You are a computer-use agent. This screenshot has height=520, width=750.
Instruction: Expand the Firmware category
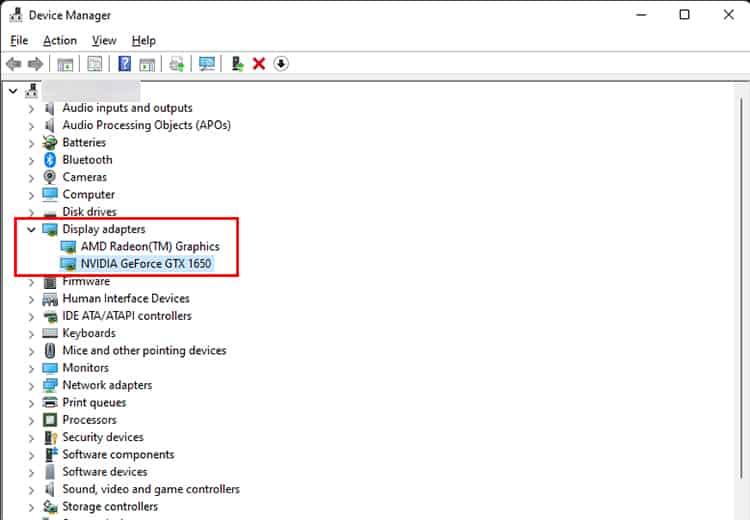click(31, 282)
